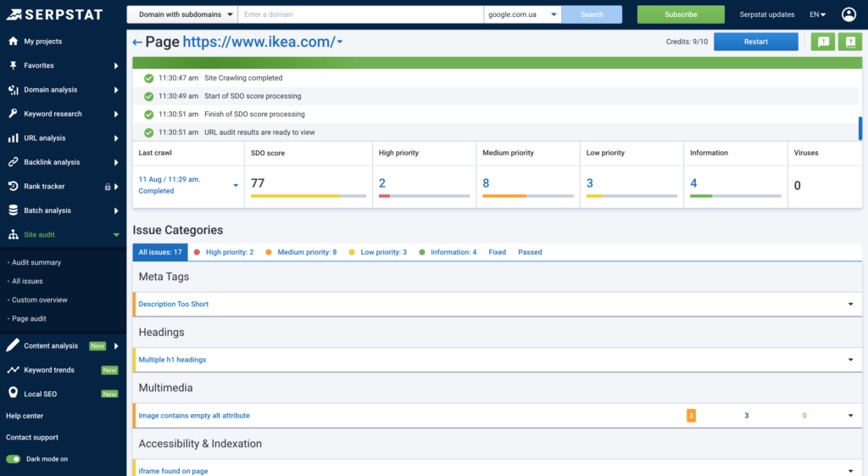This screenshot has height=476, width=868.
Task: Open the google.com.ua search engine dropdown
Action: click(x=522, y=14)
